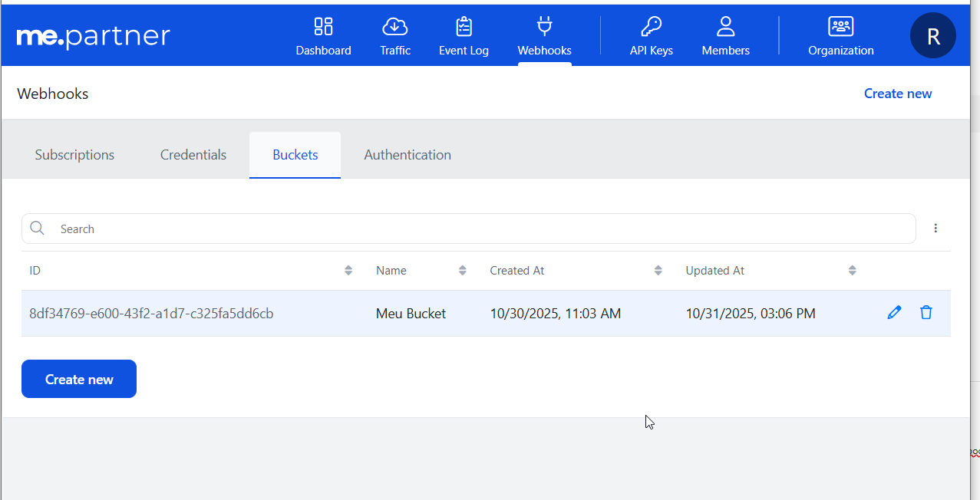The height and width of the screenshot is (500, 980).
Task: Switch to Subscriptions tab
Action: point(74,155)
